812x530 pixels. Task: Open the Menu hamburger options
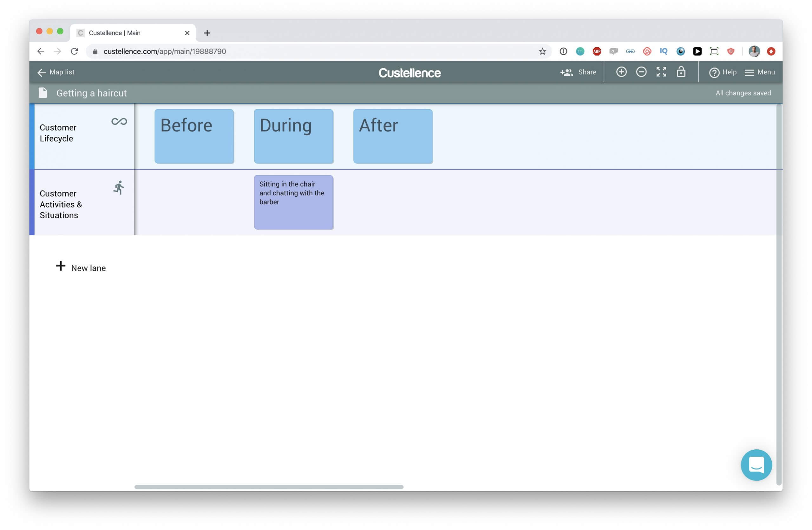761,72
